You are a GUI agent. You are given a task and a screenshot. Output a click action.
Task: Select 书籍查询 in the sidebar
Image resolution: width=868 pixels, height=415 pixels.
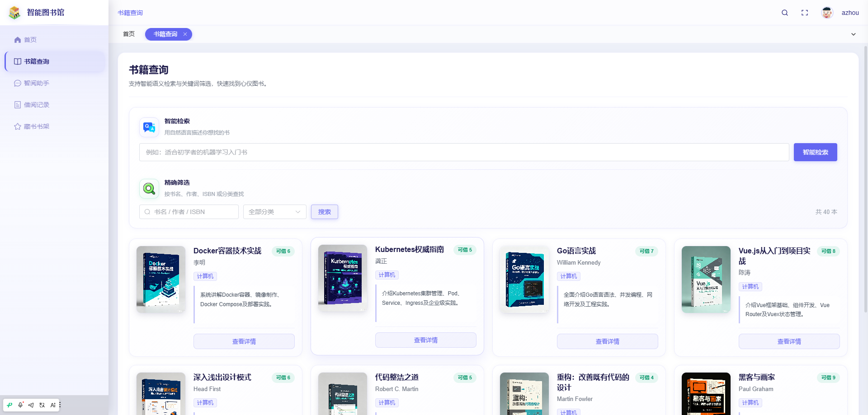click(x=54, y=61)
